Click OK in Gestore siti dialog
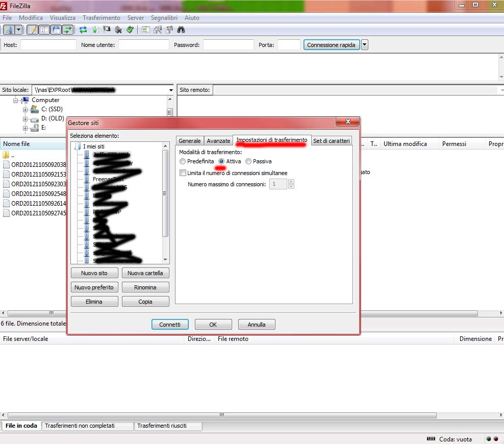Screen dimensions: 504x444 213,325
